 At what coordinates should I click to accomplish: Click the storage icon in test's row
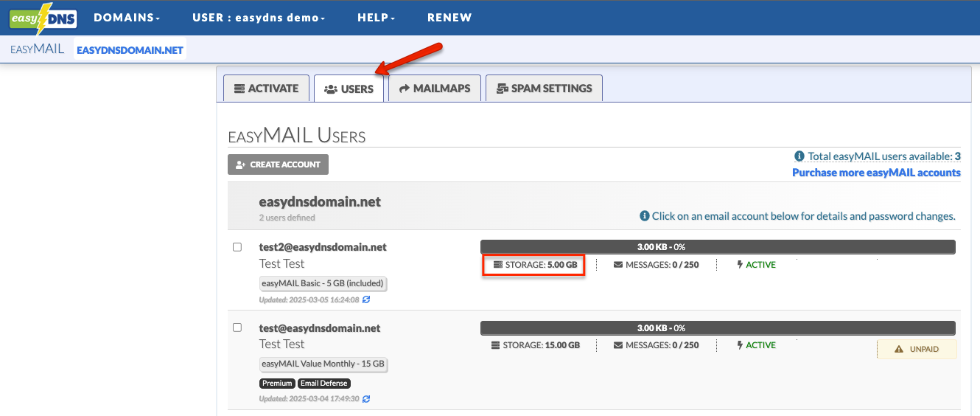tap(497, 345)
